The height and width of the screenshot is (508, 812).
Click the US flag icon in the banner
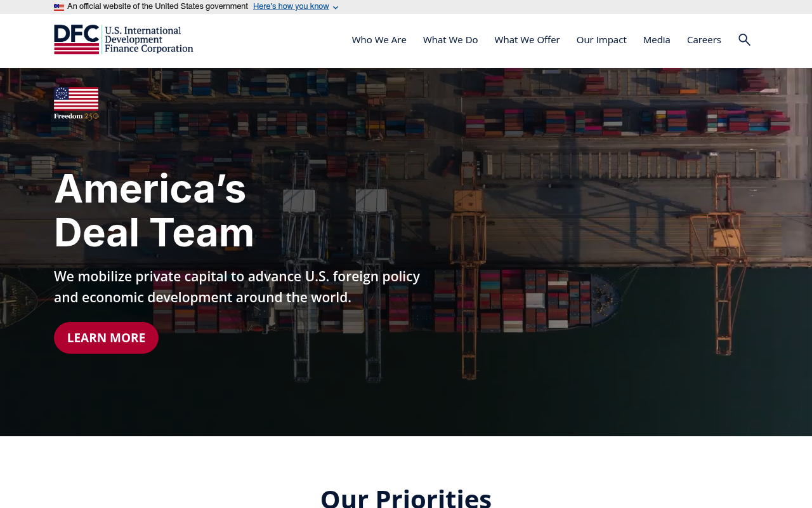coord(59,7)
